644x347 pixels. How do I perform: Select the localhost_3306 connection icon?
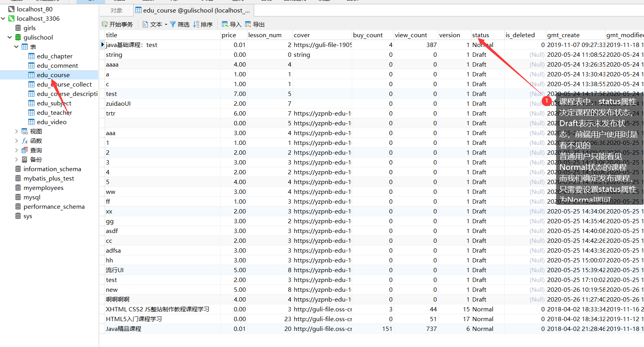(x=11, y=18)
